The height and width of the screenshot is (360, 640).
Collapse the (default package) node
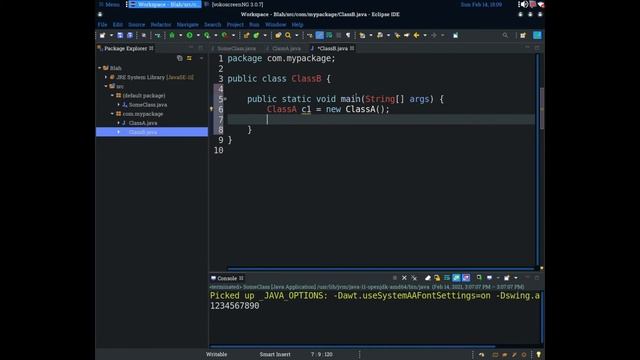[112, 96]
